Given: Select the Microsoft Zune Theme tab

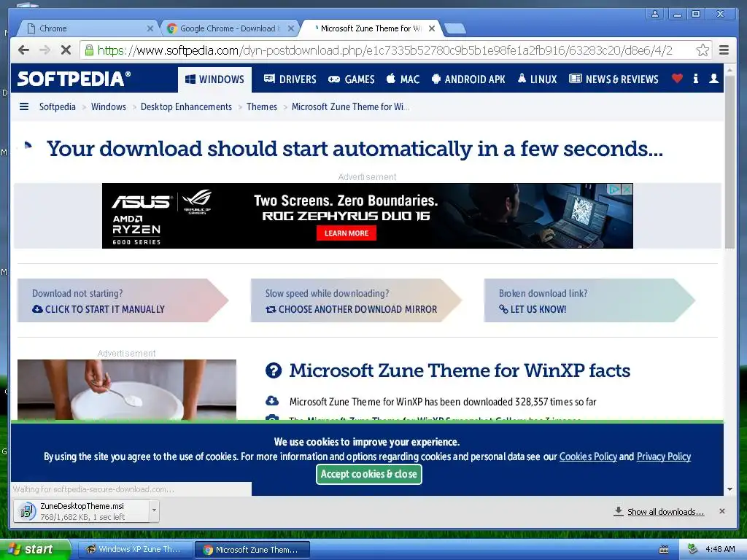Looking at the screenshot, I should 371,28.
